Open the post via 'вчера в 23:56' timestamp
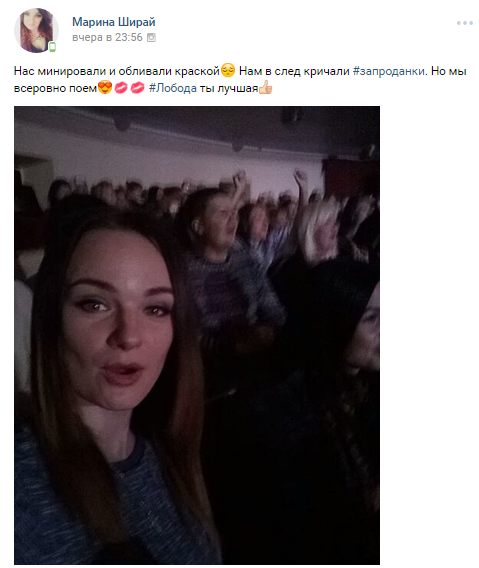Screen dimensions: 479x568 coord(107,37)
